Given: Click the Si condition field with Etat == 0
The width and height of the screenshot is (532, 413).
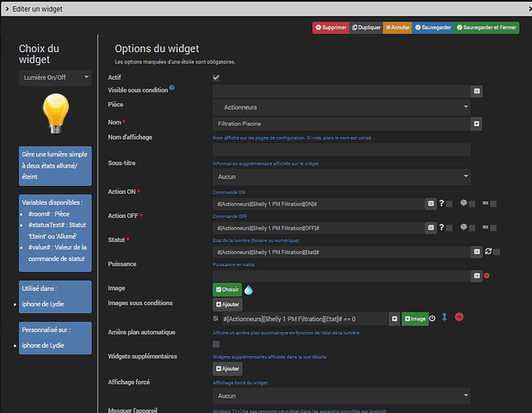Looking at the screenshot, I should (304, 319).
